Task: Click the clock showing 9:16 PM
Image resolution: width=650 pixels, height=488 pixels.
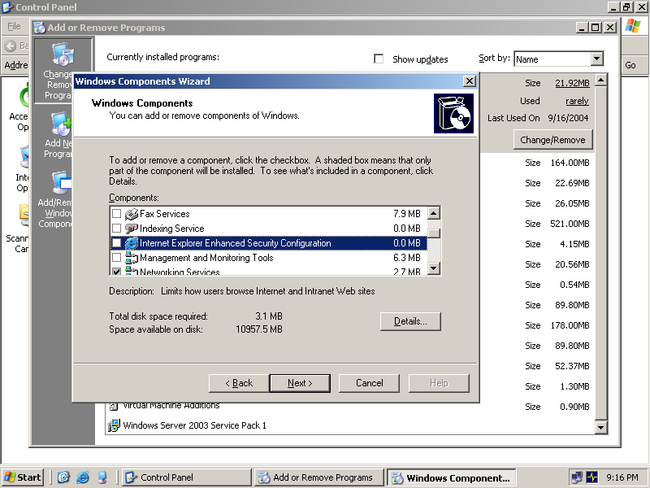Action: click(622, 478)
